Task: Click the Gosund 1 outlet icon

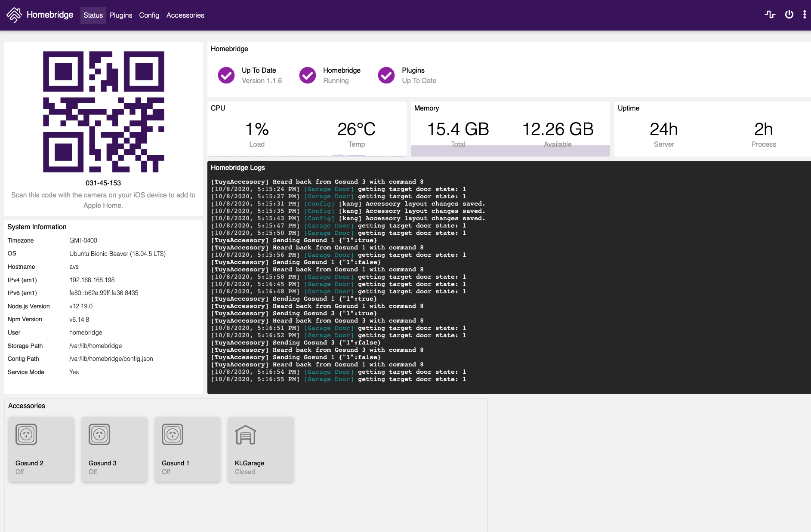Action: (x=173, y=434)
